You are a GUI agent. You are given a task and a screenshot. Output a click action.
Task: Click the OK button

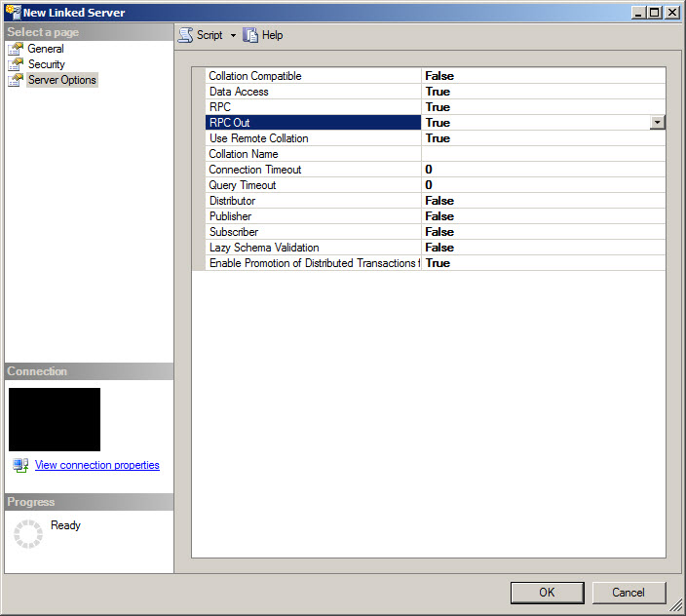coord(547,593)
